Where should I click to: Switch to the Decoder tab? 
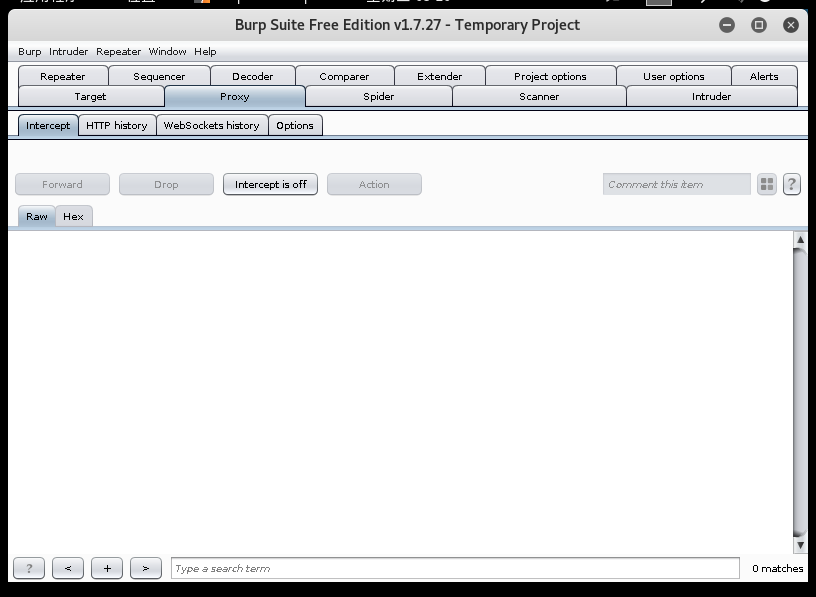(253, 77)
